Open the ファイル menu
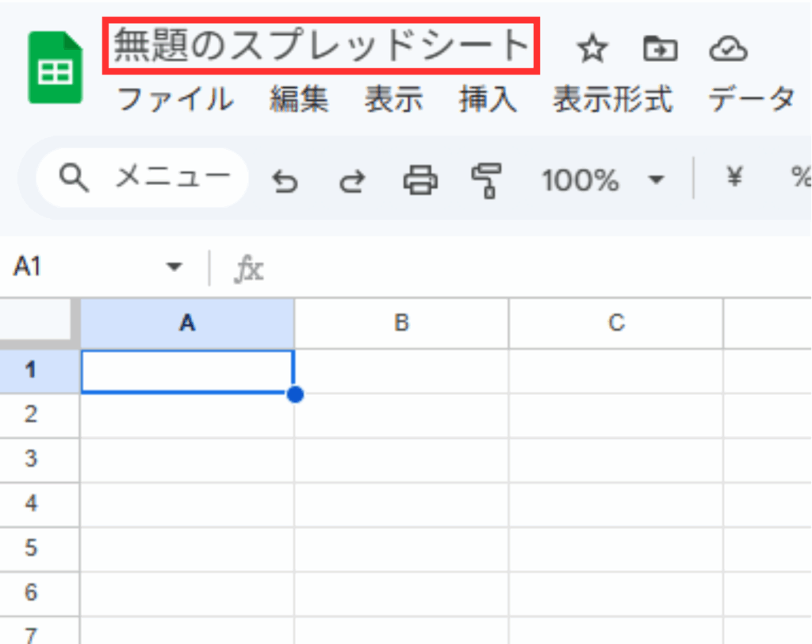 click(175, 101)
